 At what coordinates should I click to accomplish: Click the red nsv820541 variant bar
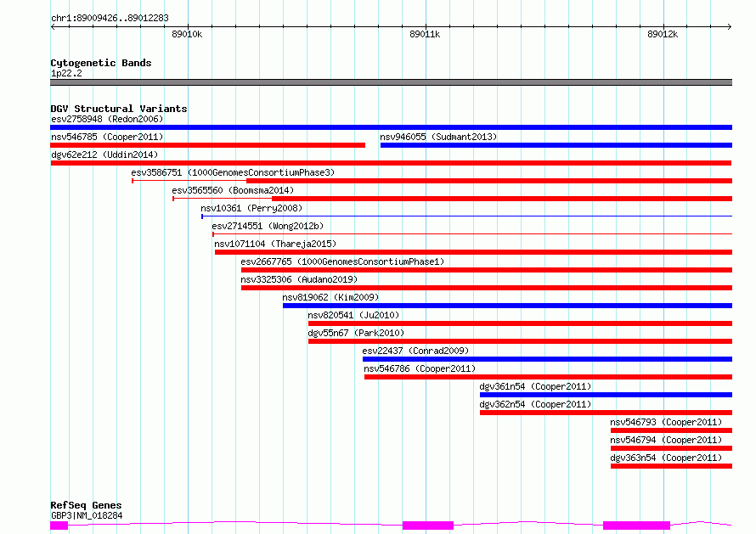520,323
